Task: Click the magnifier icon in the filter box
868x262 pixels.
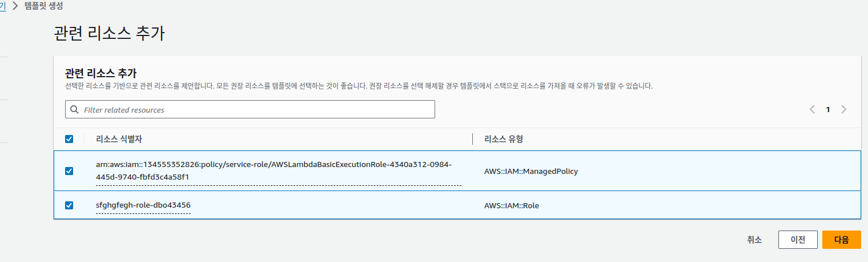Action: tap(74, 109)
